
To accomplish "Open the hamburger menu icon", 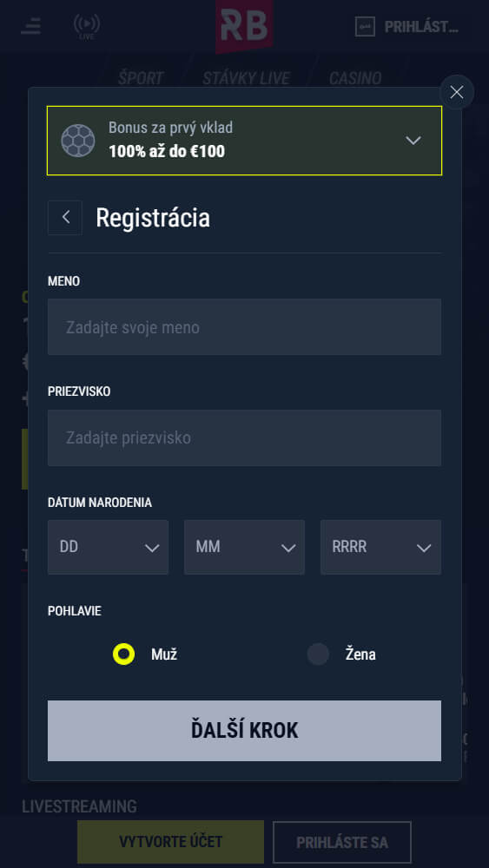I will 31,26.
